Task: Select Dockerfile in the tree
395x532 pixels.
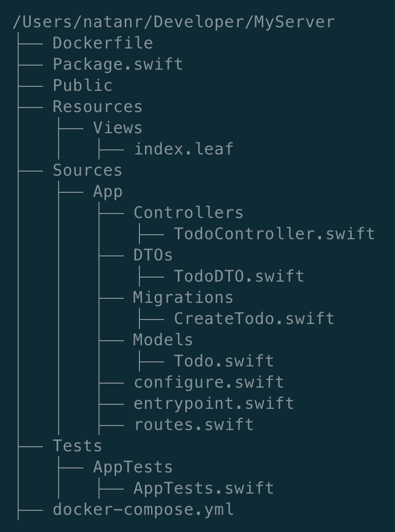Action: (103, 43)
